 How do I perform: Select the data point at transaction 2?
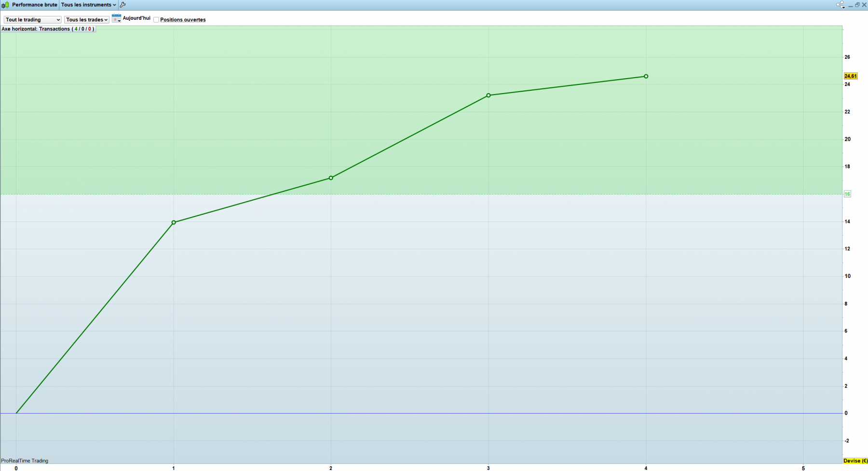pos(331,178)
